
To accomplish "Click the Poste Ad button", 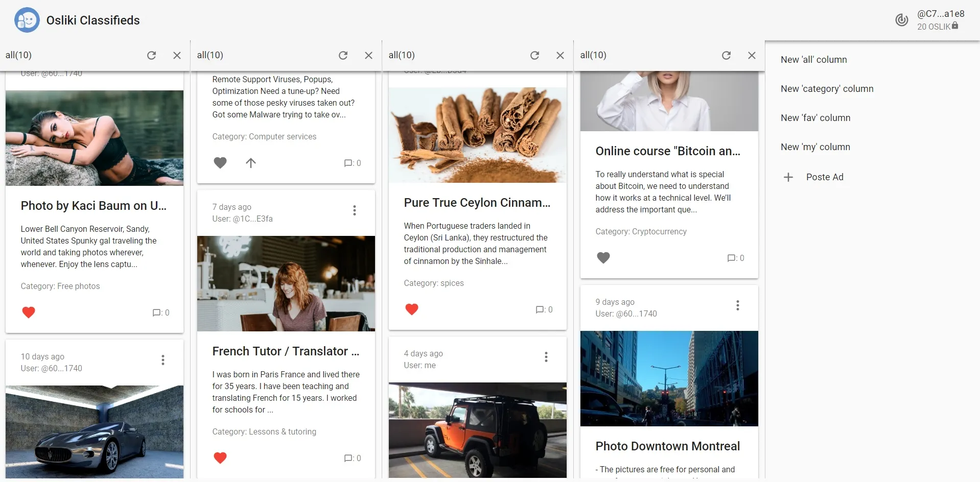I will point(824,177).
